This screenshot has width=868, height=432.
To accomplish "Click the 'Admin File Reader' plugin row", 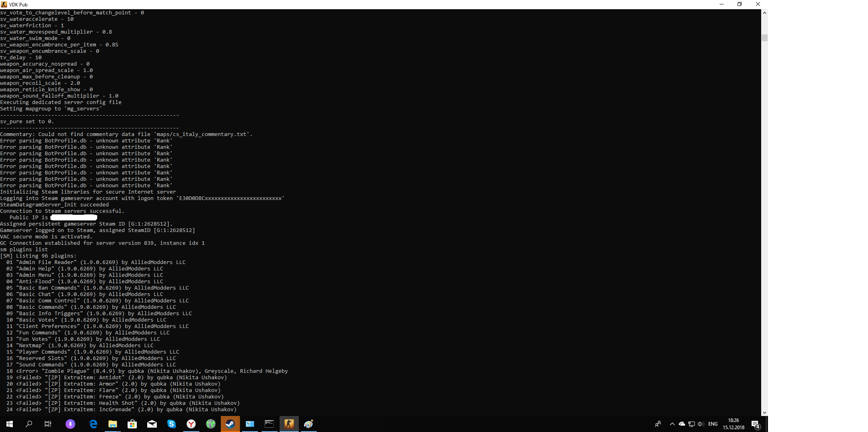I will (x=96, y=262).
